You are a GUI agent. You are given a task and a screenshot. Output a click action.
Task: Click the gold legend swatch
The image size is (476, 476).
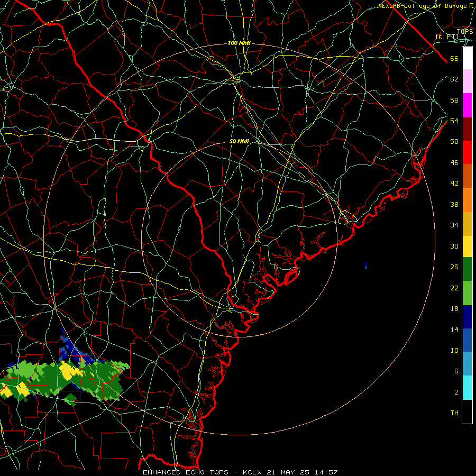467,224
